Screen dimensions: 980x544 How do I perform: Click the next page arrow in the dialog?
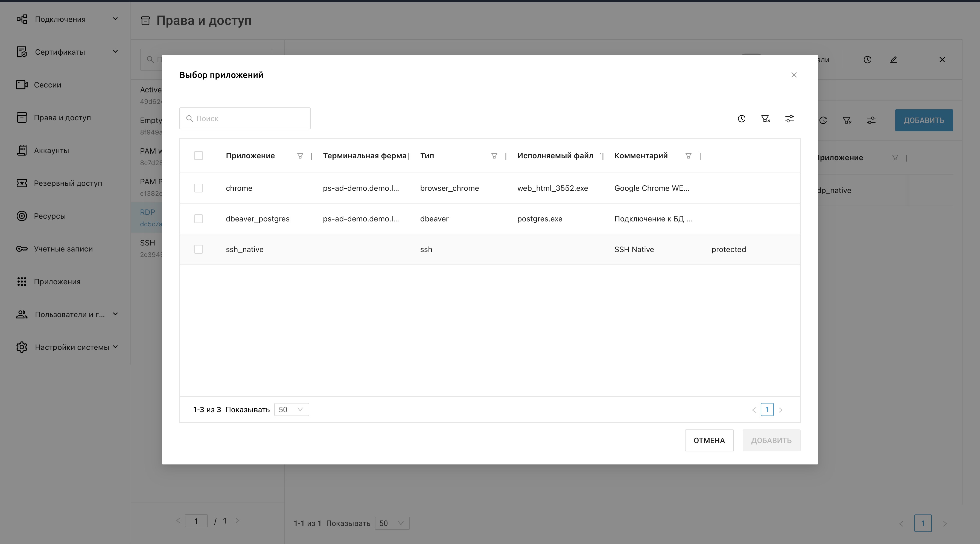(780, 410)
